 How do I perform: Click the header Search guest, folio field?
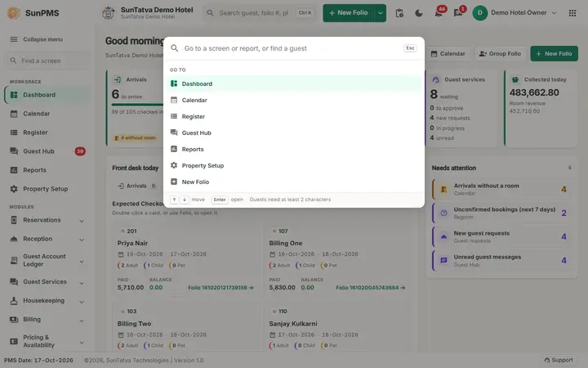(x=261, y=13)
